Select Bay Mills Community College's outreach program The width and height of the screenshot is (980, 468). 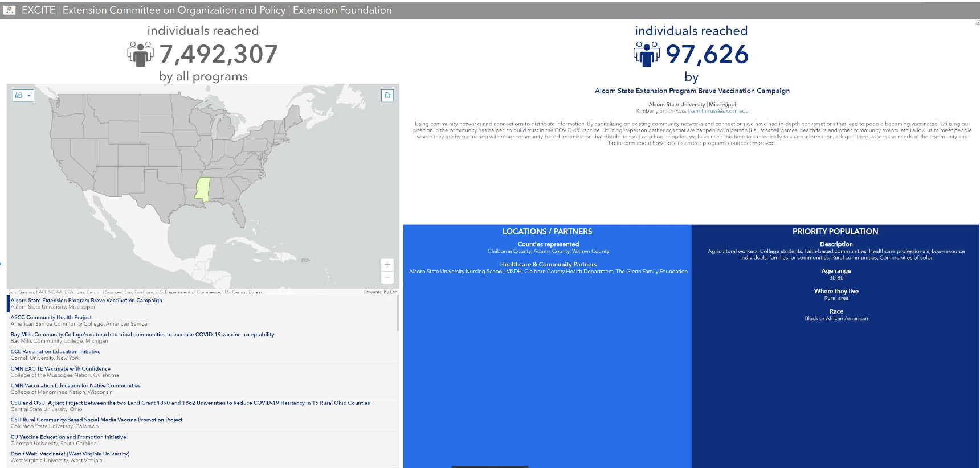pyautogui.click(x=202, y=338)
